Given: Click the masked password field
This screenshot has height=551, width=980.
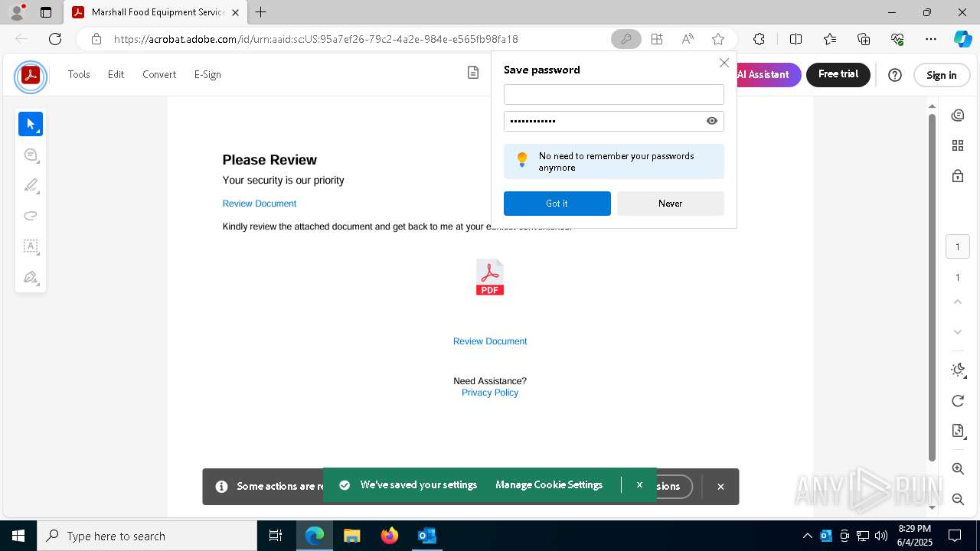Looking at the screenshot, I should (x=614, y=121).
